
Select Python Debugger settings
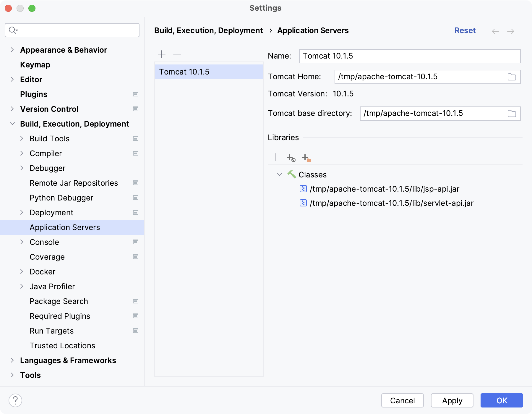click(x=61, y=198)
